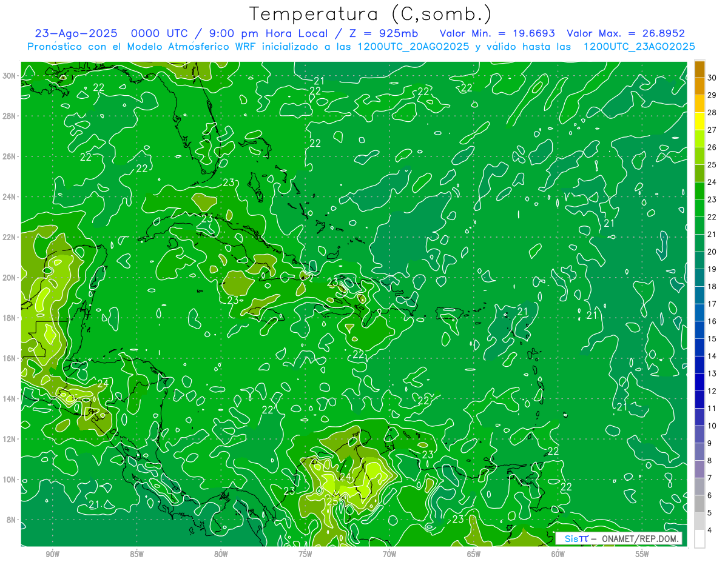Screen dimensions: 728x562
Task: Click "9:00 pm Hora Local" text
Action: pos(269,33)
